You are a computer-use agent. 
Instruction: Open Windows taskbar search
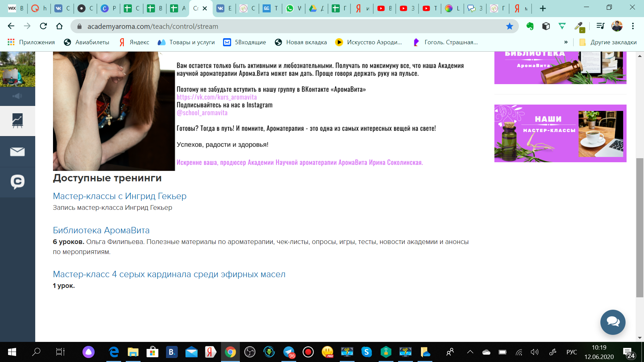[36, 352]
